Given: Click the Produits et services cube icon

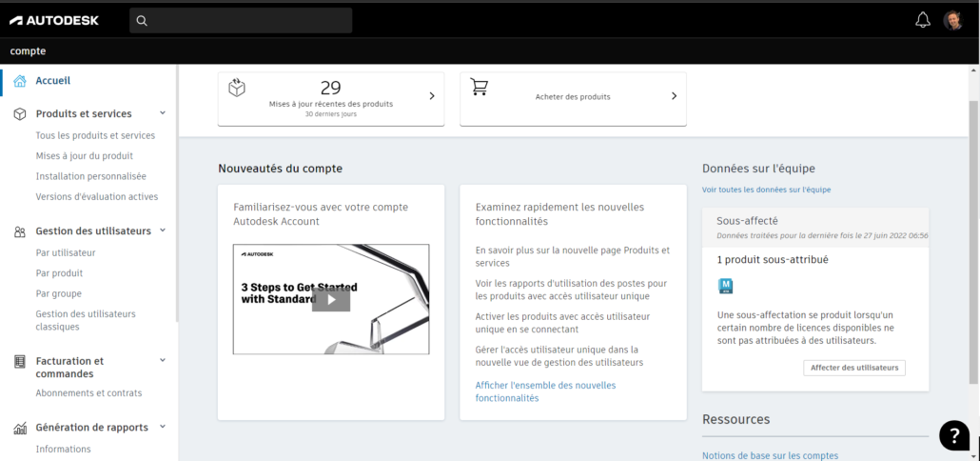Looking at the screenshot, I should (20, 114).
